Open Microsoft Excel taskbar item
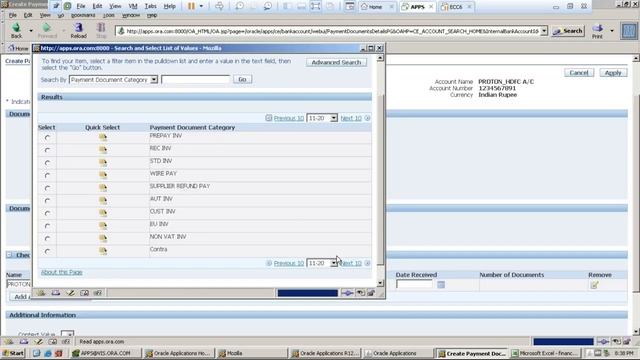640x360 pixels. [x=546, y=353]
